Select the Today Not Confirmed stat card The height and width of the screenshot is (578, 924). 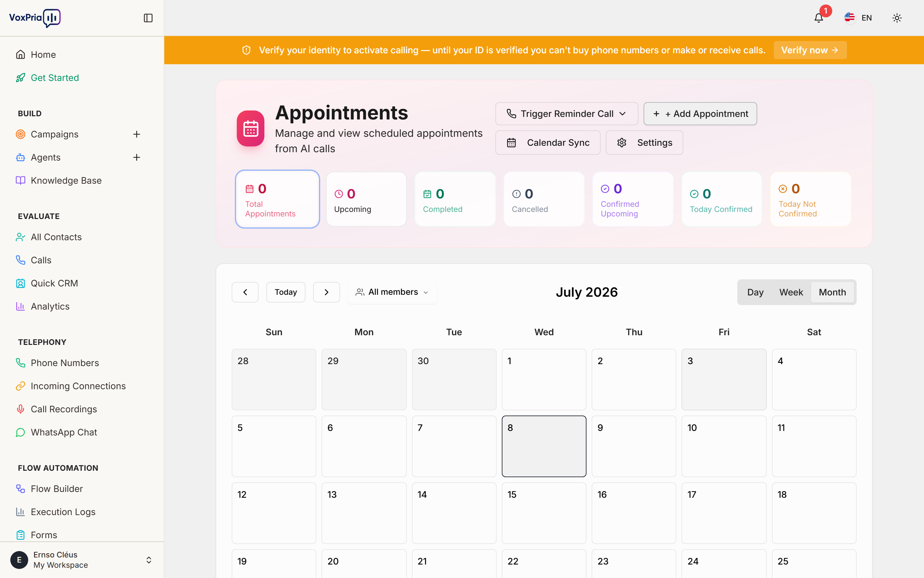pyautogui.click(x=811, y=199)
